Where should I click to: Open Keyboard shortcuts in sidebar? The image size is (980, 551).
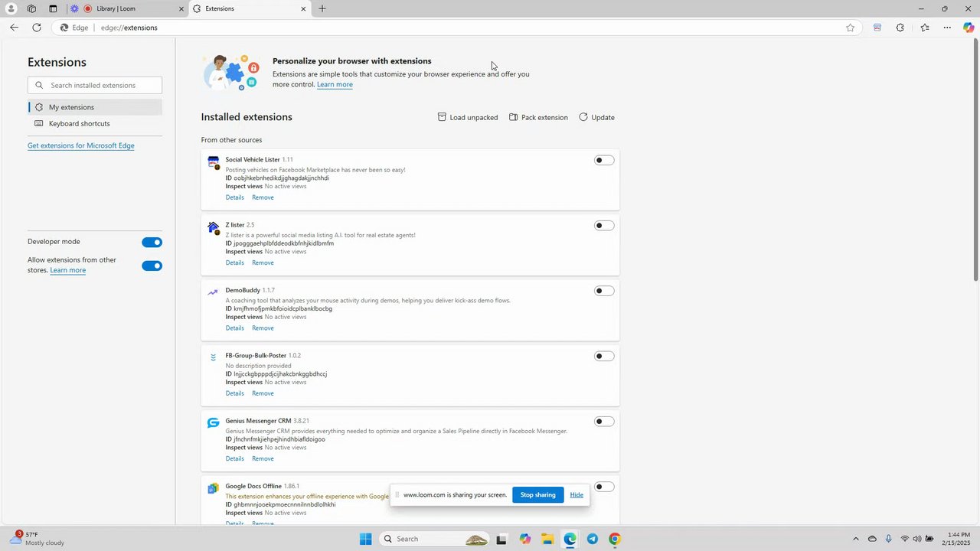95,124
